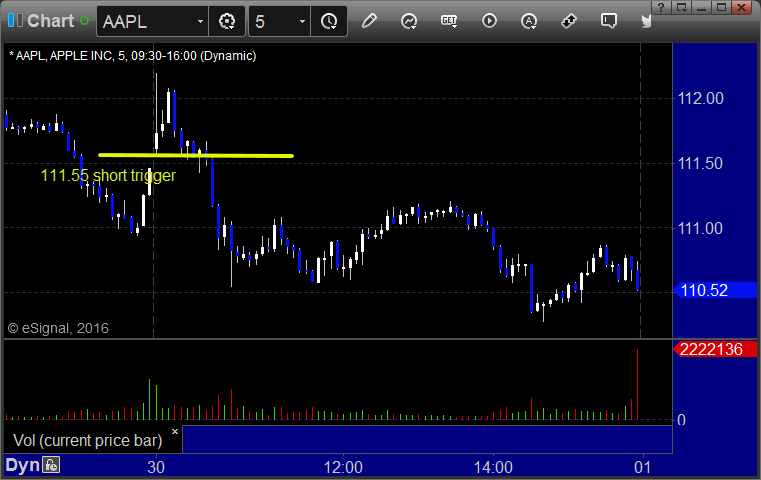Click the Dyn scaling label

point(22,465)
